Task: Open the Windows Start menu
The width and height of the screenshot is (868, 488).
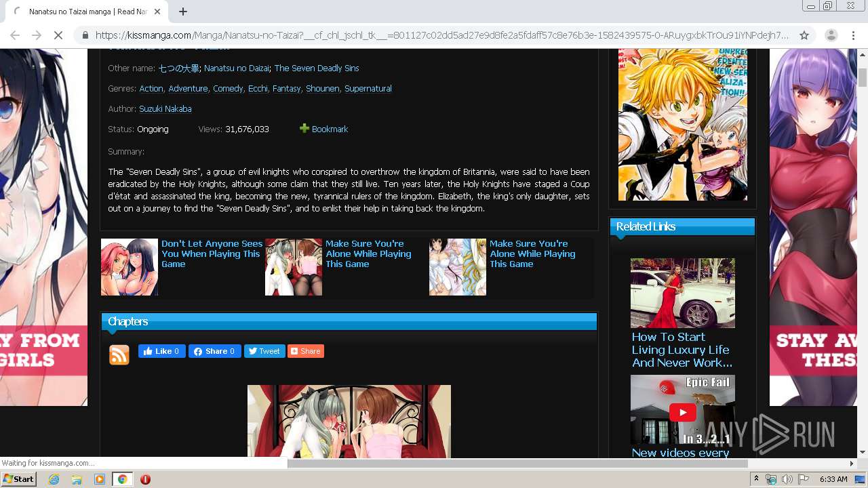Action: pyautogui.click(x=18, y=479)
